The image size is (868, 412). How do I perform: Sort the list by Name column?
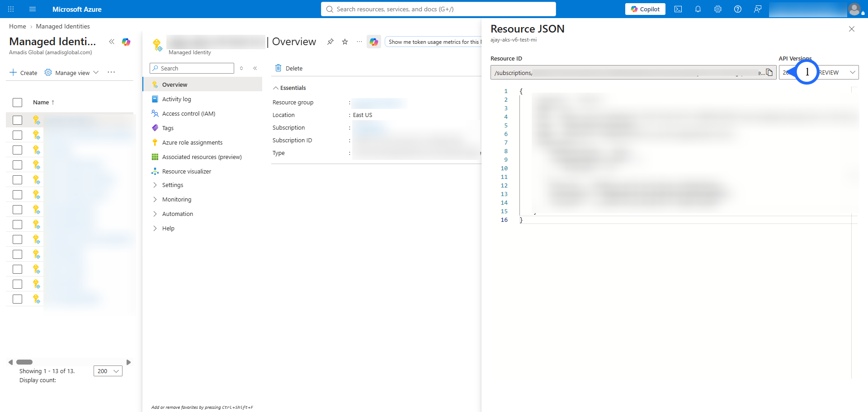pos(43,103)
